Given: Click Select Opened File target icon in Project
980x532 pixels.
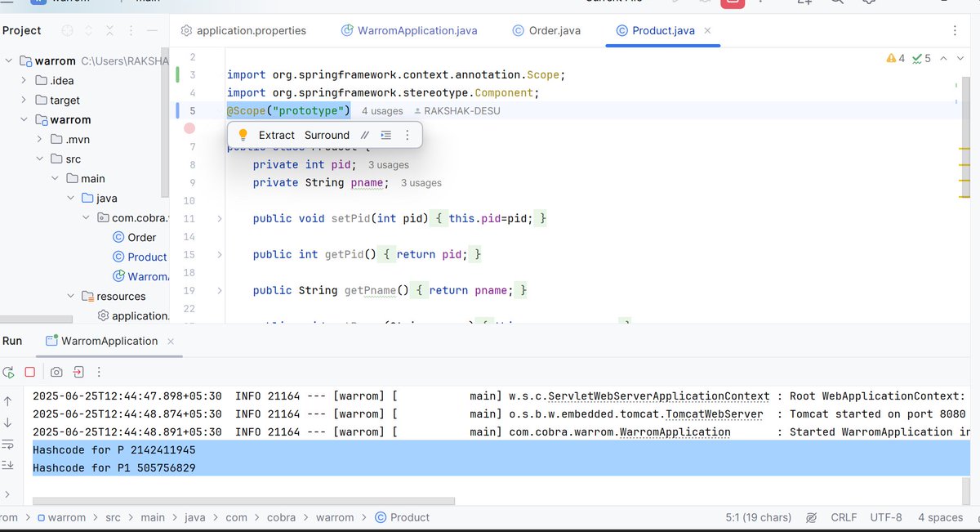Looking at the screenshot, I should point(68,30).
